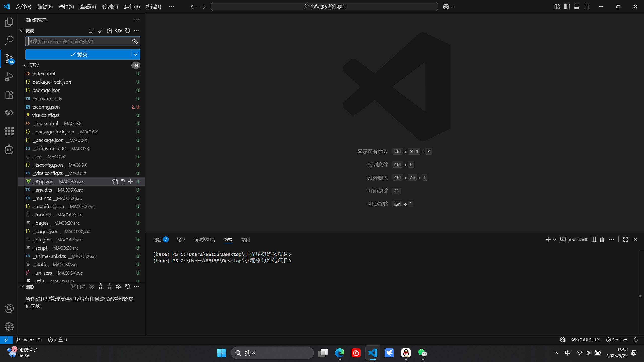Switch to the 端口 ports tab

(246, 240)
